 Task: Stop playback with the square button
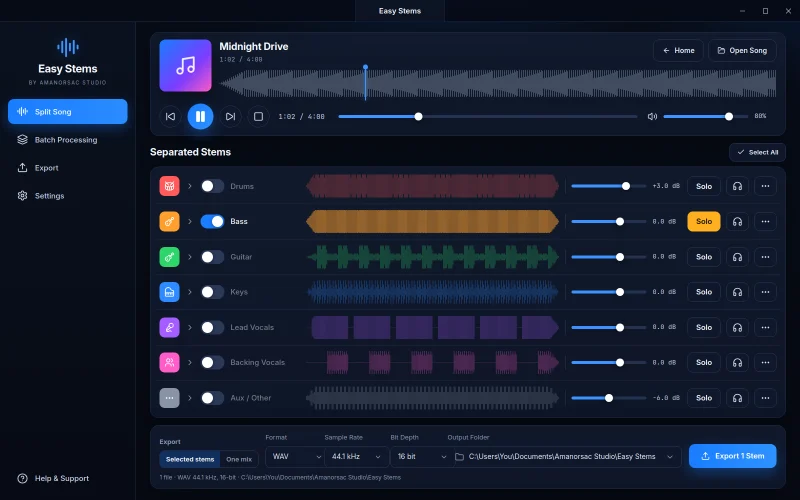258,116
